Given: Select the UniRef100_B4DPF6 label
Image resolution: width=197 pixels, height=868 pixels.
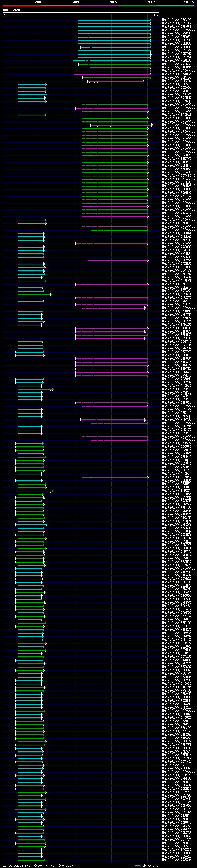Looking at the screenshot, I should pos(177,162).
